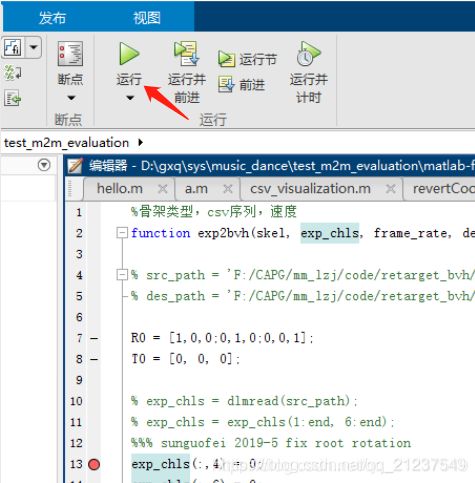Click the Breakpoints (断点) icon
475x483 pixels.
coord(70,54)
